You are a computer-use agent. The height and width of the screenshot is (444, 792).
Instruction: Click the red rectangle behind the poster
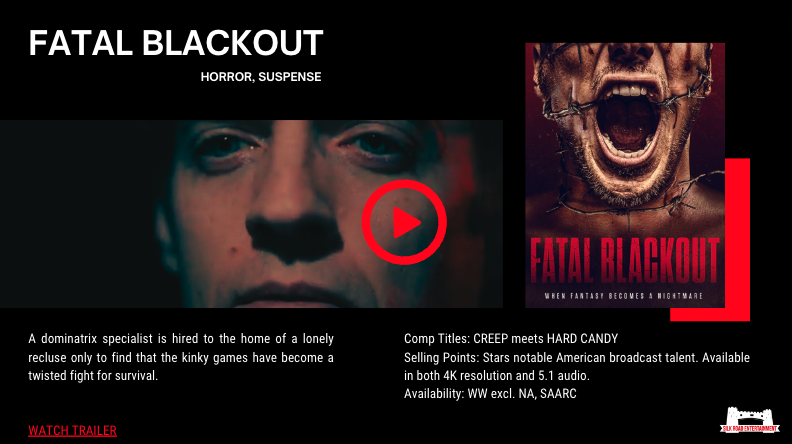(x=737, y=239)
